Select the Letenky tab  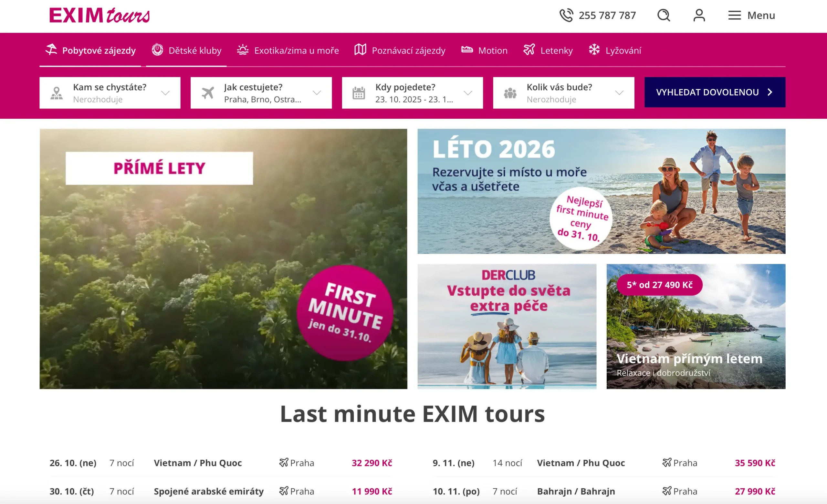pyautogui.click(x=548, y=51)
